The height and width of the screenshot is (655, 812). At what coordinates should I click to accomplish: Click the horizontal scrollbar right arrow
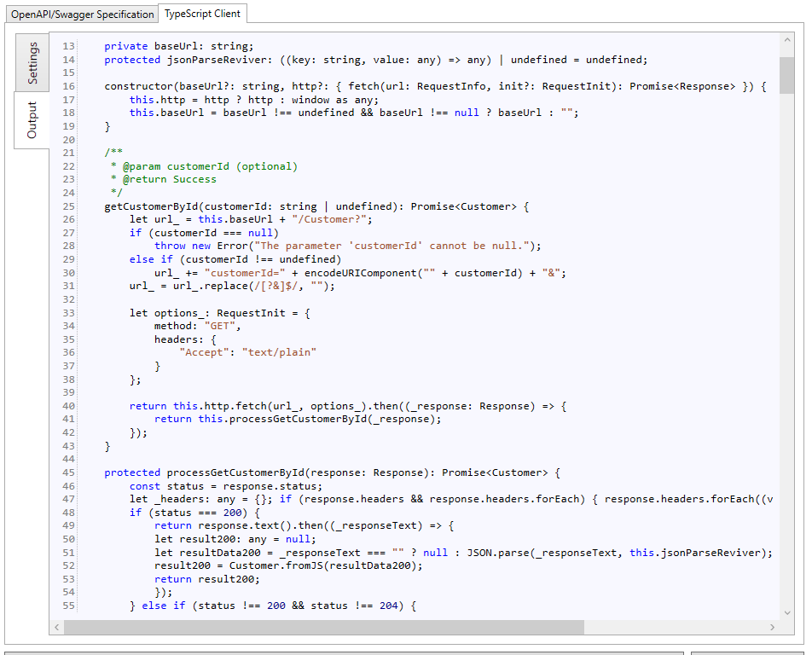773,627
